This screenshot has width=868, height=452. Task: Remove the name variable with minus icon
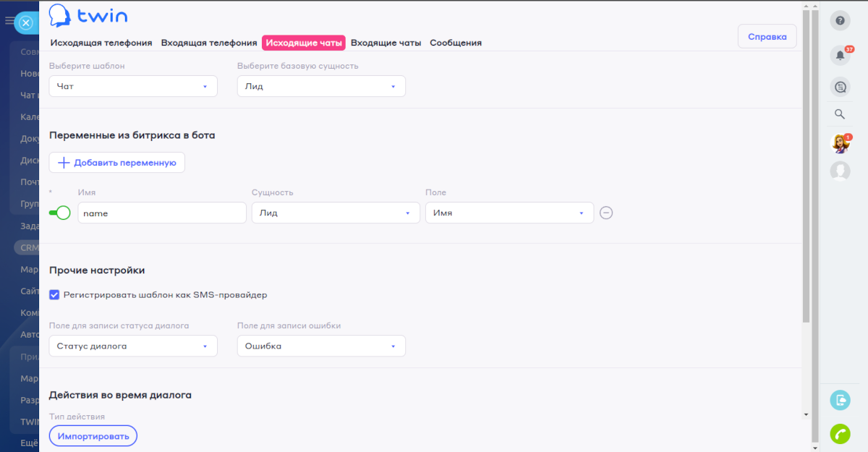click(x=606, y=213)
